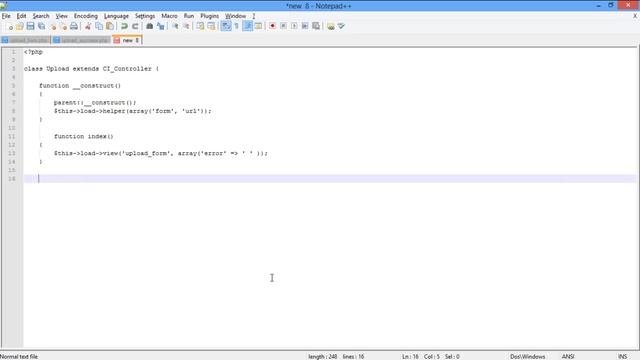Open the ? help menu
The image size is (640, 360).
pos(253,16)
